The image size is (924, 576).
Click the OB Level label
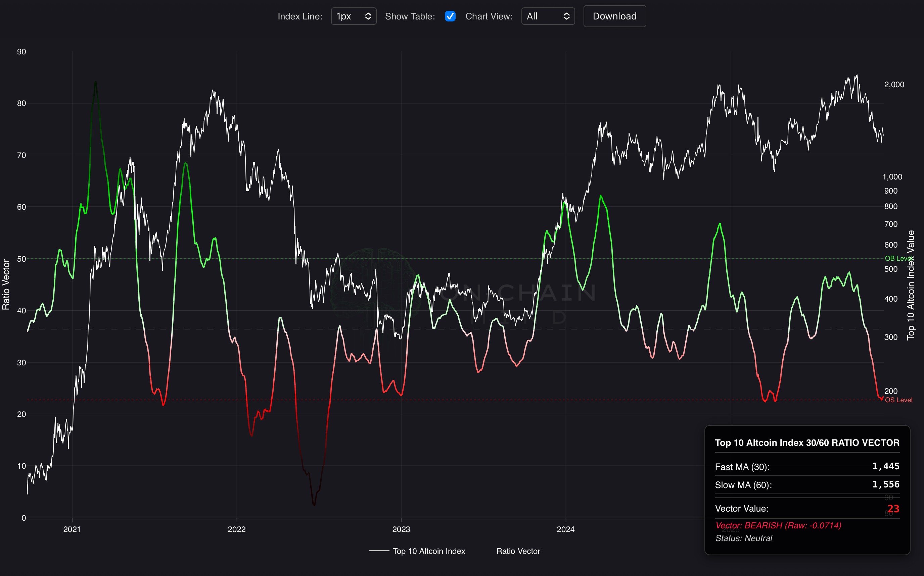point(898,258)
